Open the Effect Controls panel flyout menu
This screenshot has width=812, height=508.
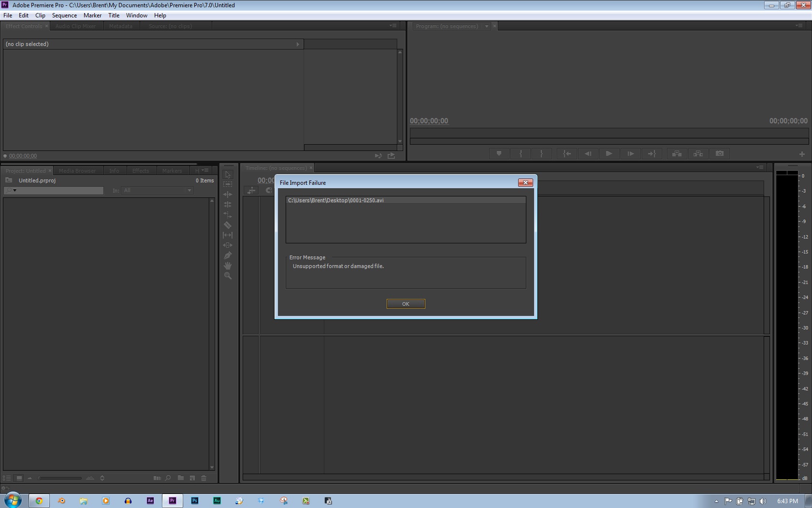tap(393, 26)
